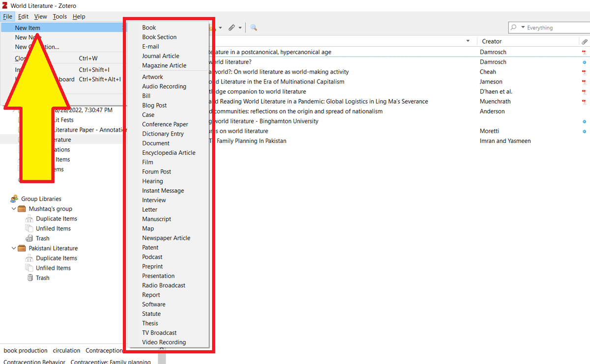Filter by the 'circulation' tag

[66, 350]
